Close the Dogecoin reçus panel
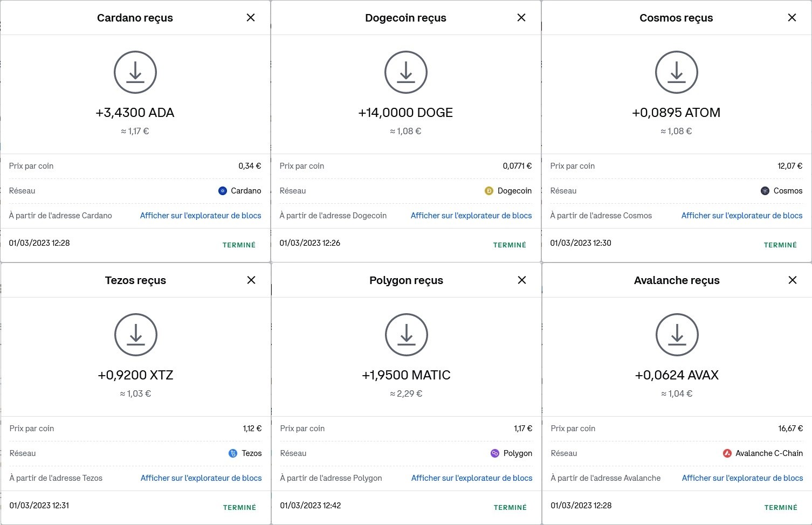 521,18
